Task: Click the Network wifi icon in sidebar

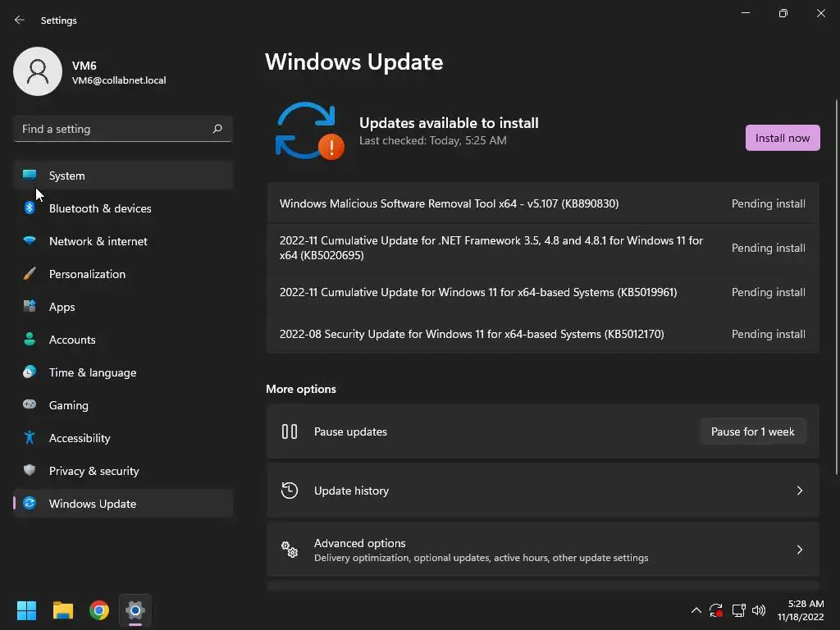Action: point(30,240)
